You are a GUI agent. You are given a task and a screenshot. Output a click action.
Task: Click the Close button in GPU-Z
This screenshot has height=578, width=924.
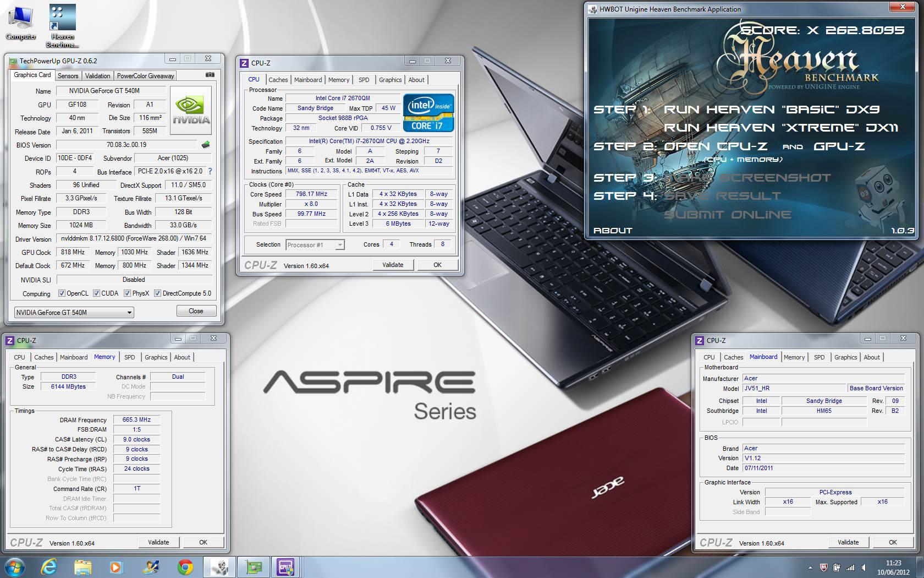[x=196, y=311]
